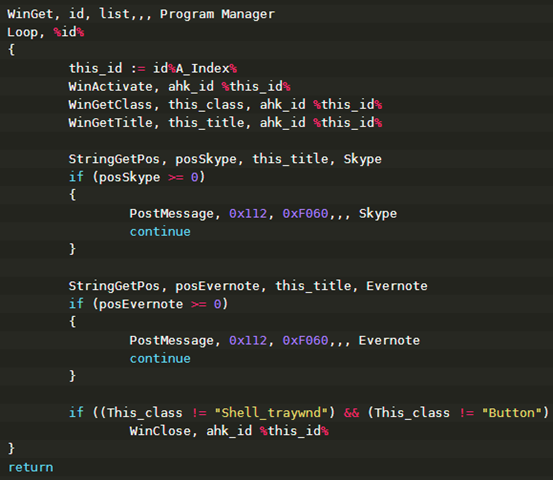Click the "Button" string literal

tap(511, 413)
